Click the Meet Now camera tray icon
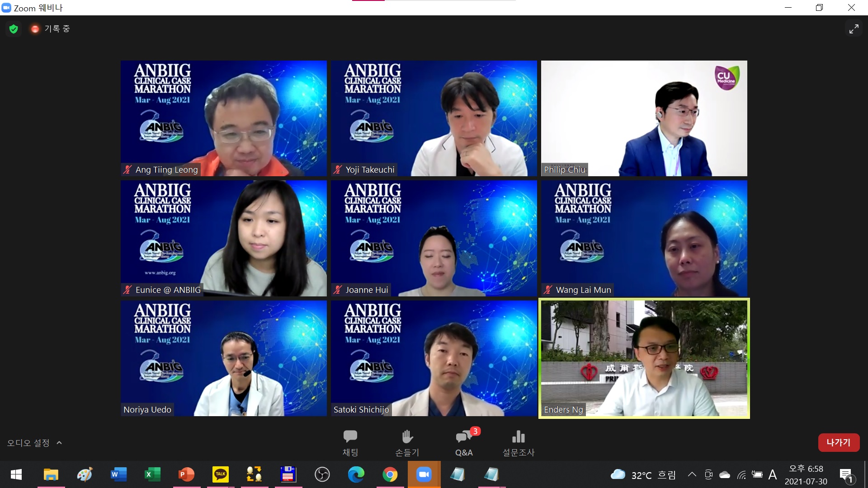Viewport: 868px width, 488px height. [x=708, y=474]
